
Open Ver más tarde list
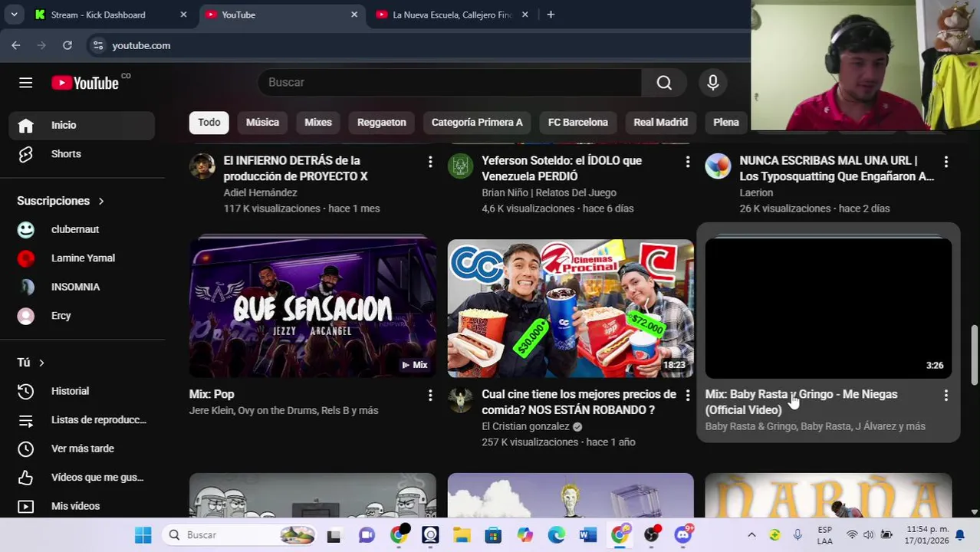pyautogui.click(x=82, y=449)
